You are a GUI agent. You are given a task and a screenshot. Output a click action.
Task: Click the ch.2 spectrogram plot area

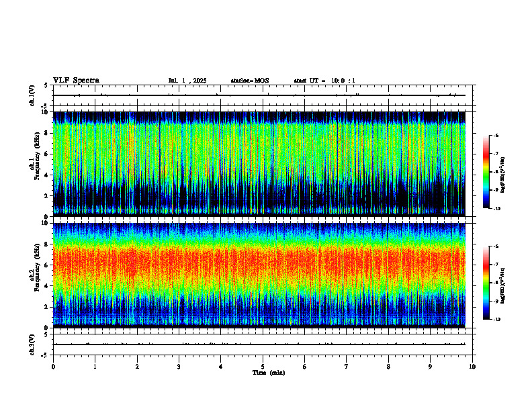click(x=259, y=275)
